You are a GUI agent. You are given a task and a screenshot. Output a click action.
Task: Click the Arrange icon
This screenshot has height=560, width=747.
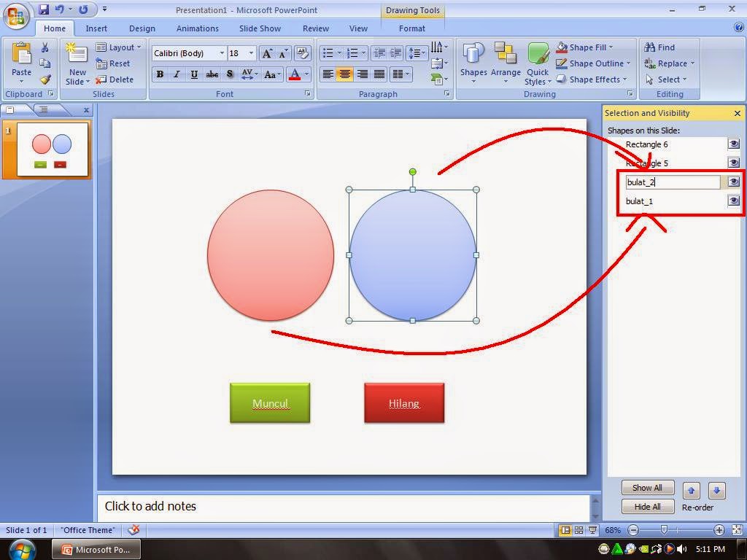[x=506, y=62]
